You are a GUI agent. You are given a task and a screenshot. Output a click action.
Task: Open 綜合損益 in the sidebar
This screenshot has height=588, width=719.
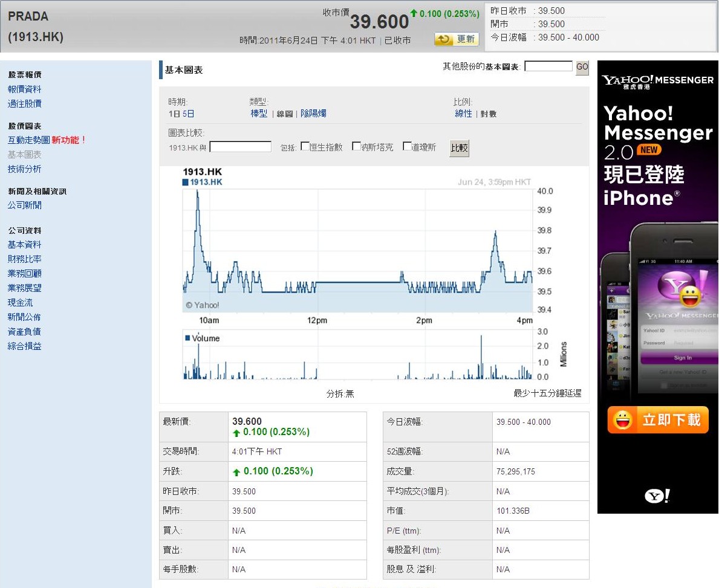click(x=24, y=346)
